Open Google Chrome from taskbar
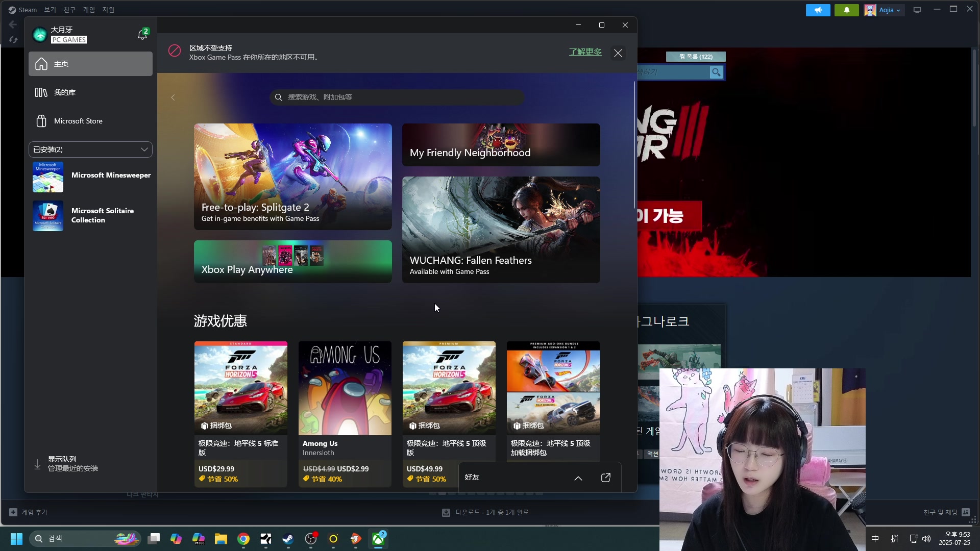Screen dimensions: 980x551 click(243, 539)
